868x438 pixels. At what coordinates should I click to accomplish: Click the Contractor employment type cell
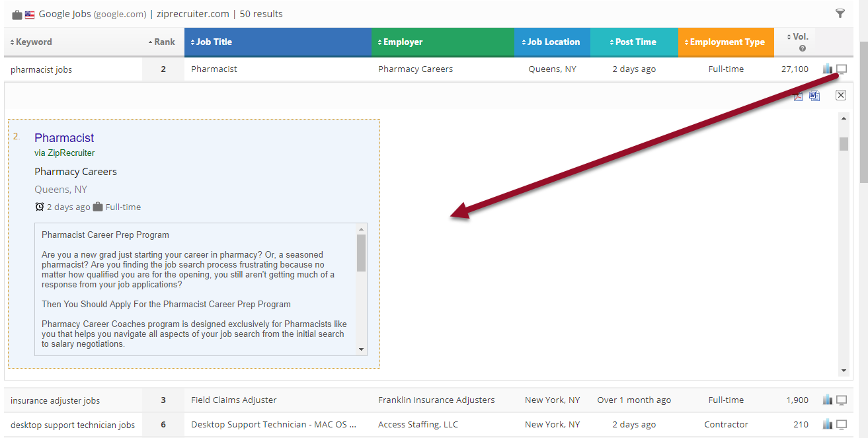tap(726, 424)
